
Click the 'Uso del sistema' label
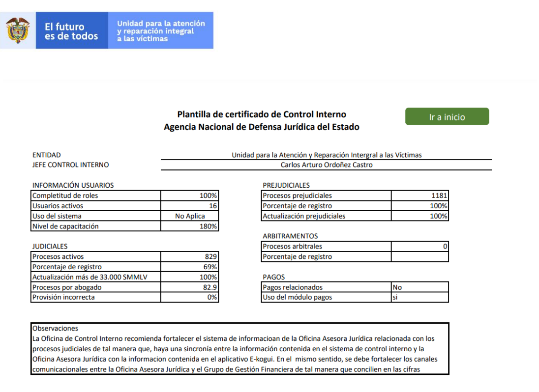tap(57, 216)
